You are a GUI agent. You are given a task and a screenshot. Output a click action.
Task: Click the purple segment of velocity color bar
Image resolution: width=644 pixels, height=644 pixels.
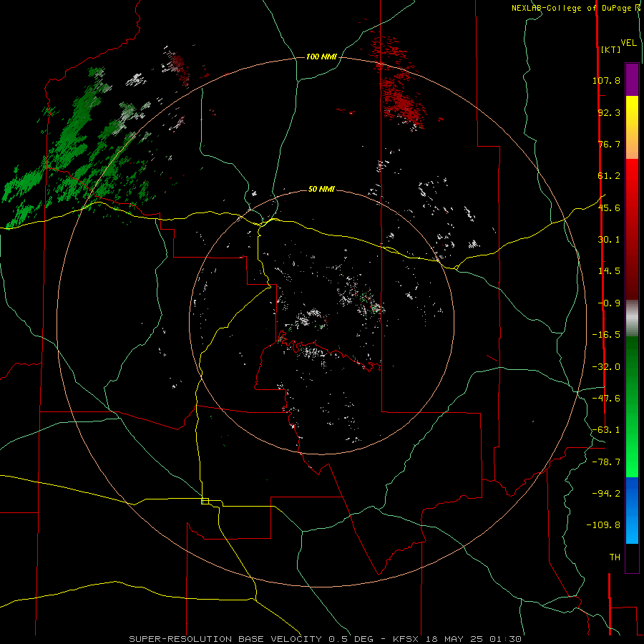click(632, 79)
